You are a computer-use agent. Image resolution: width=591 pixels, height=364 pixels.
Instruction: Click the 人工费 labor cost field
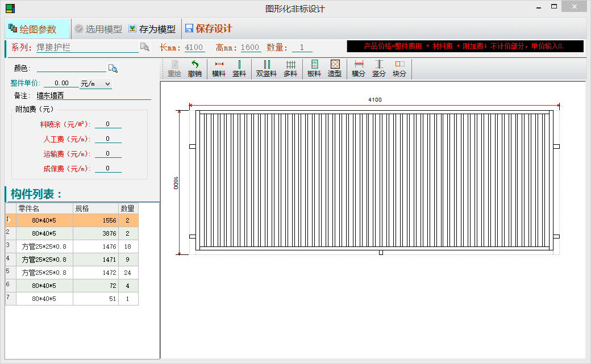coord(108,139)
